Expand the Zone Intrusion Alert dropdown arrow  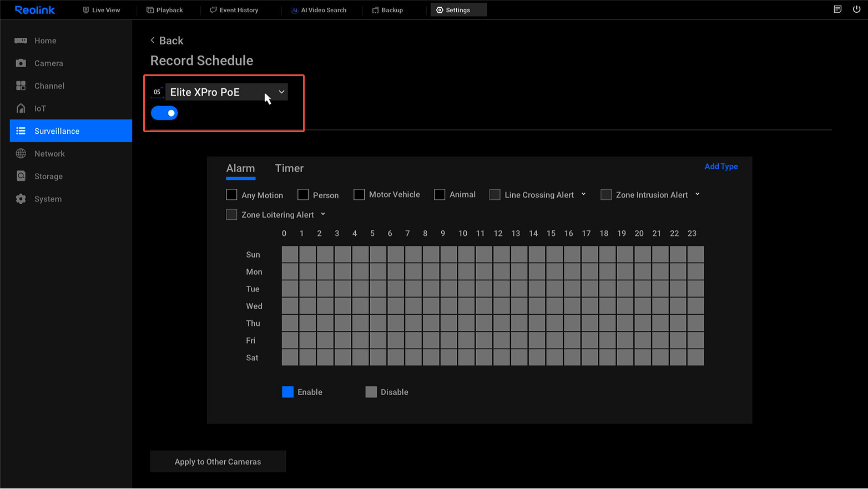pos(698,194)
